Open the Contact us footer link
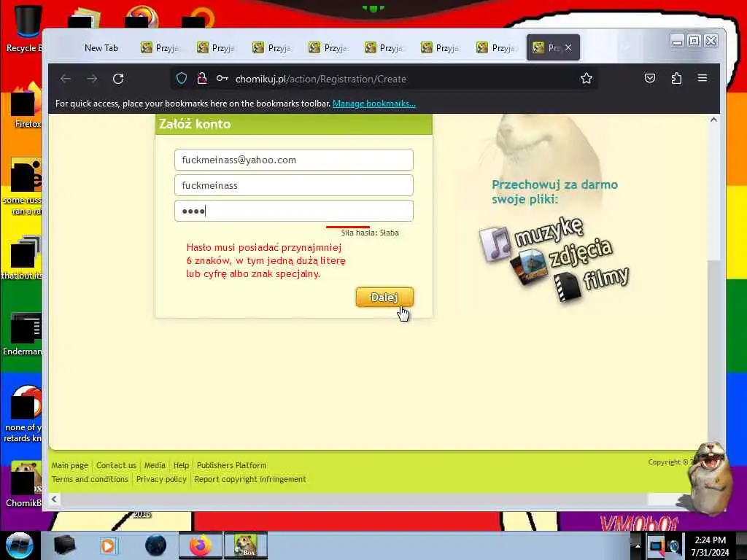This screenshot has height=560, width=747. tap(116, 465)
